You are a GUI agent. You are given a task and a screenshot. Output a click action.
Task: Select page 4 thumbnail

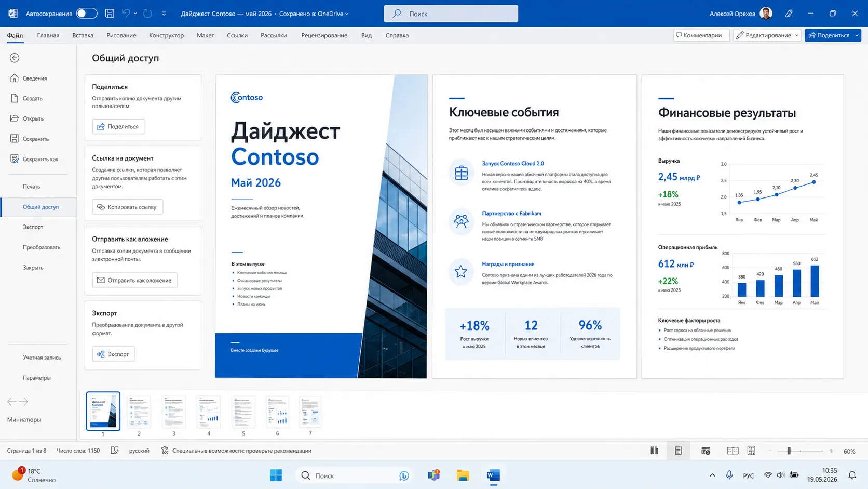209,411
